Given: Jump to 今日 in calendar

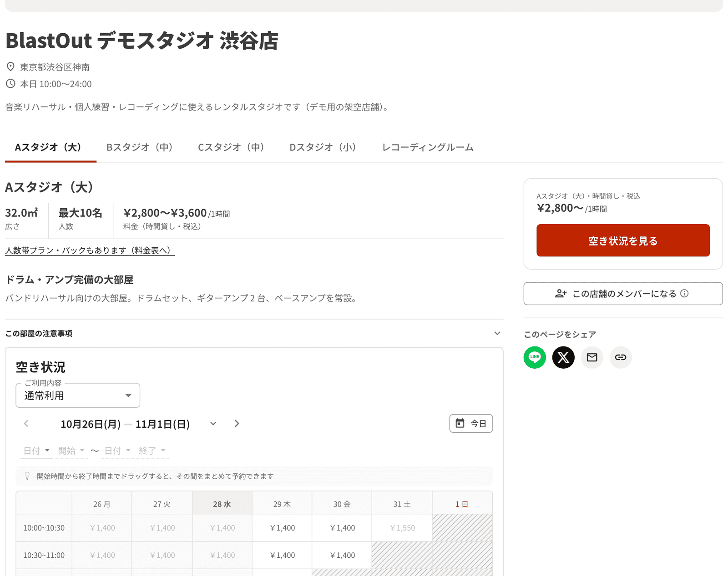Looking at the screenshot, I should (471, 423).
